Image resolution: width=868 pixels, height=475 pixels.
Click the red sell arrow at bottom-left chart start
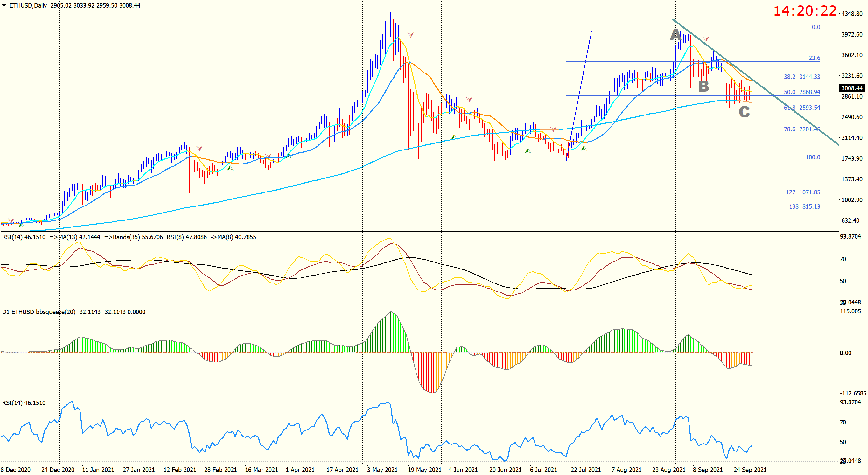pyautogui.click(x=11, y=220)
